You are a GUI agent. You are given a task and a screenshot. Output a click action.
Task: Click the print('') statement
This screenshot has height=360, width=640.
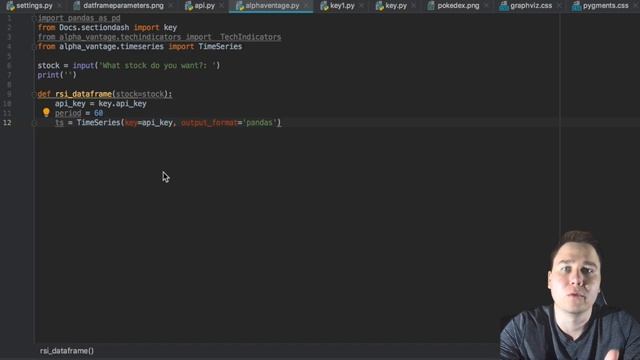[x=57, y=75]
